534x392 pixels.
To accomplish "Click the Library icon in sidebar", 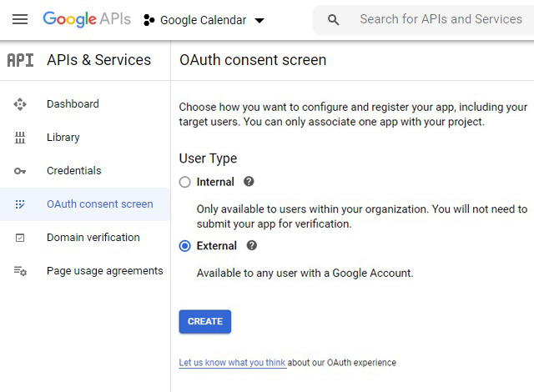I will pos(21,138).
